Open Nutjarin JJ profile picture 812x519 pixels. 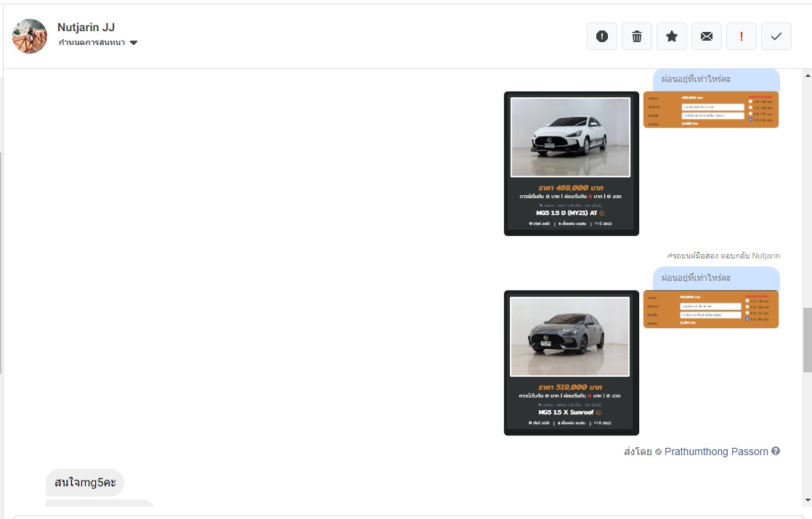(30, 36)
